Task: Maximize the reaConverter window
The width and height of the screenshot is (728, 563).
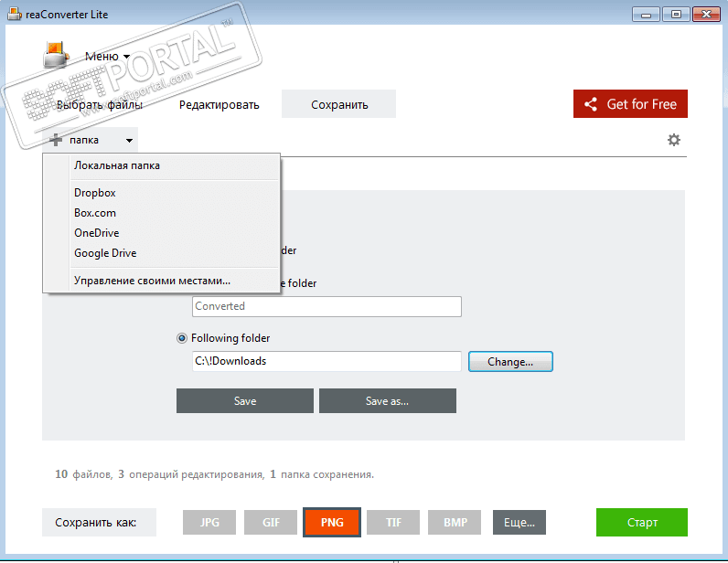Action: [x=676, y=15]
